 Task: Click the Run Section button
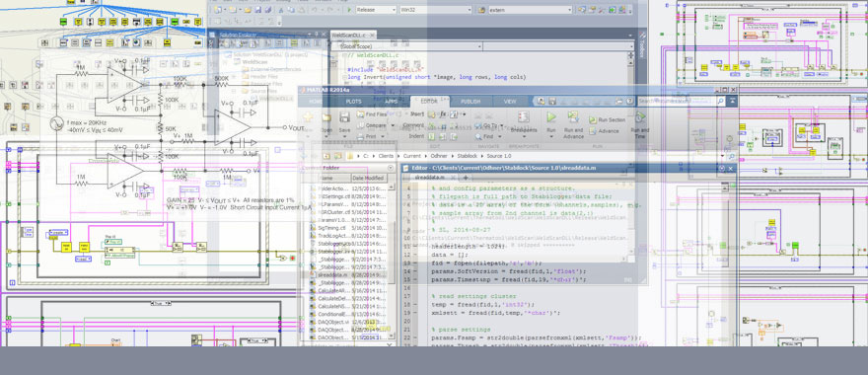pyautogui.click(x=608, y=119)
